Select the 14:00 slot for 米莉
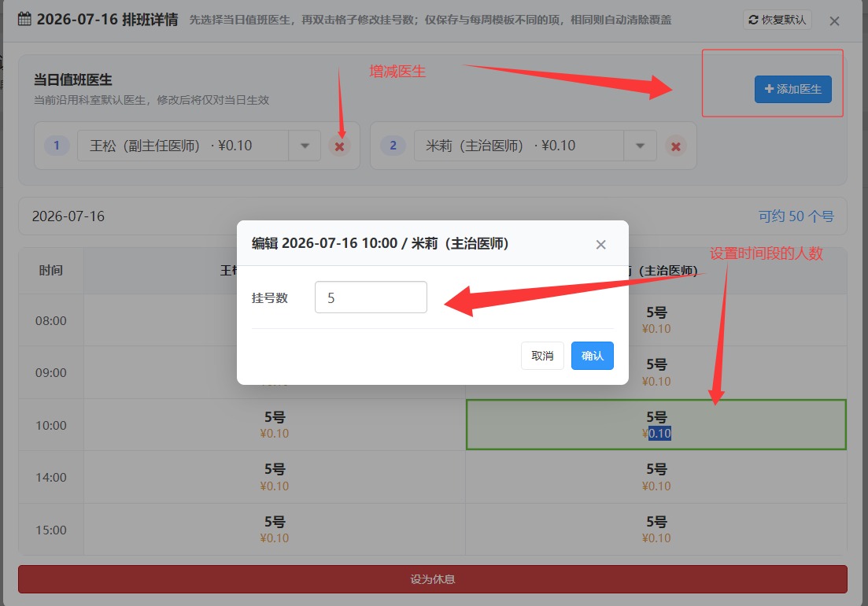This screenshot has width=868, height=606. [656, 476]
